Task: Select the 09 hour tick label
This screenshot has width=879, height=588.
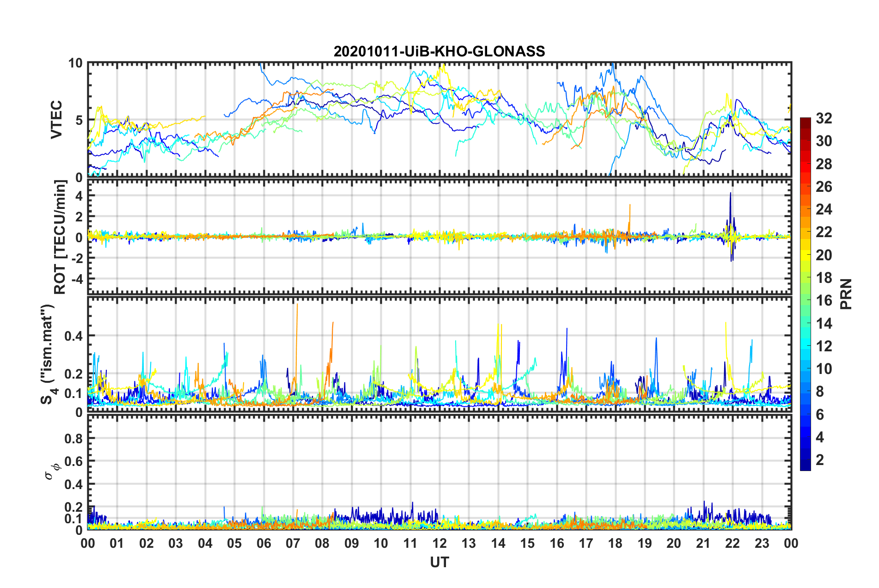Action: coord(352,543)
